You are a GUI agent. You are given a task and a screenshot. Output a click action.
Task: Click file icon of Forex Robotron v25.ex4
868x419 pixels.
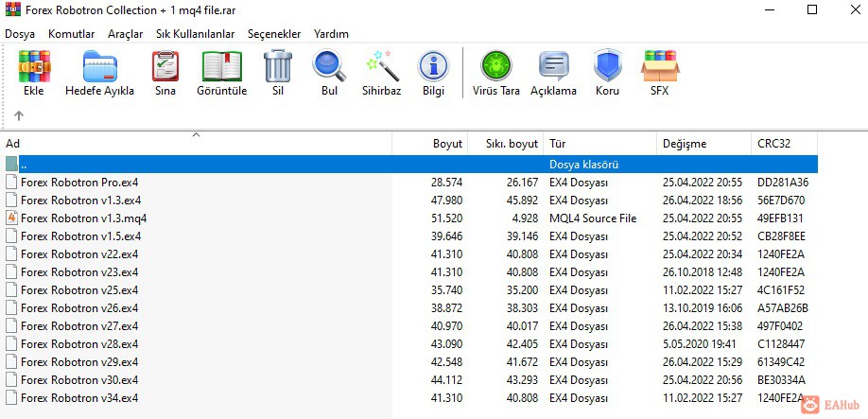(11, 290)
